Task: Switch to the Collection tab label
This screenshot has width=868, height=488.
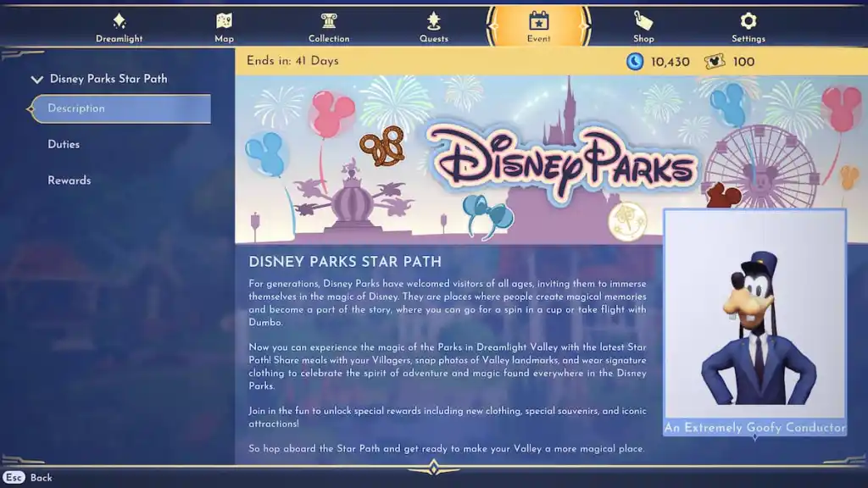Action: [x=329, y=39]
